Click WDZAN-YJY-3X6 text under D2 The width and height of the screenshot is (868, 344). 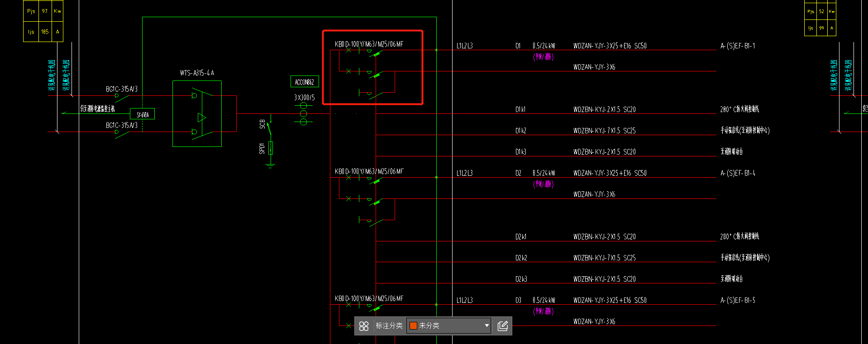pos(594,194)
